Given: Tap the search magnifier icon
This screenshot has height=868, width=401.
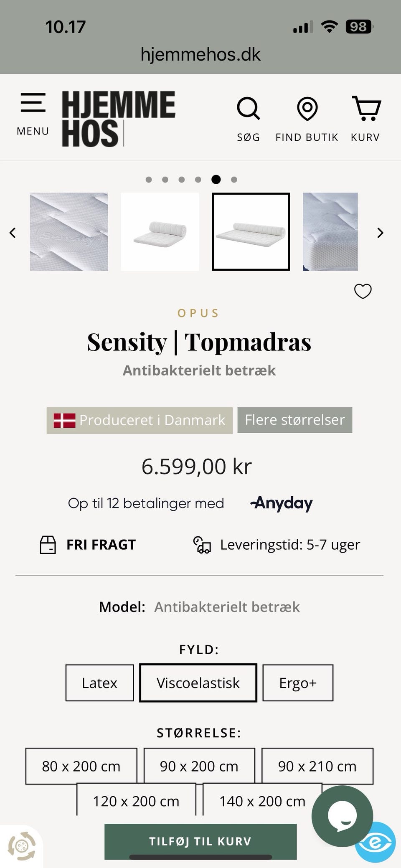Looking at the screenshot, I should (x=249, y=109).
